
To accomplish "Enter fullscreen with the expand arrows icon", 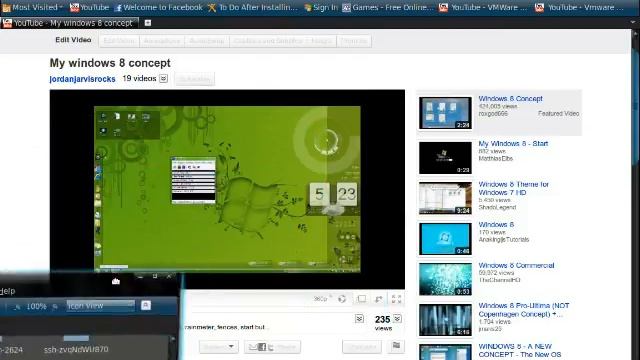I will 396,299.
